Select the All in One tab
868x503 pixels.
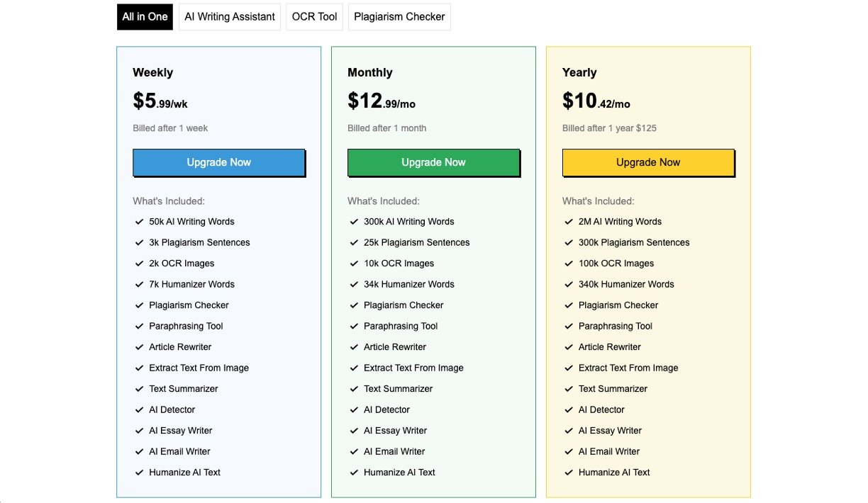click(x=145, y=16)
